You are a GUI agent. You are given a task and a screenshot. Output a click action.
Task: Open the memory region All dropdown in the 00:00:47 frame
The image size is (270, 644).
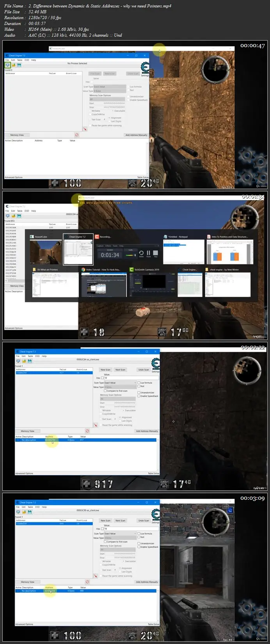tap(107, 99)
